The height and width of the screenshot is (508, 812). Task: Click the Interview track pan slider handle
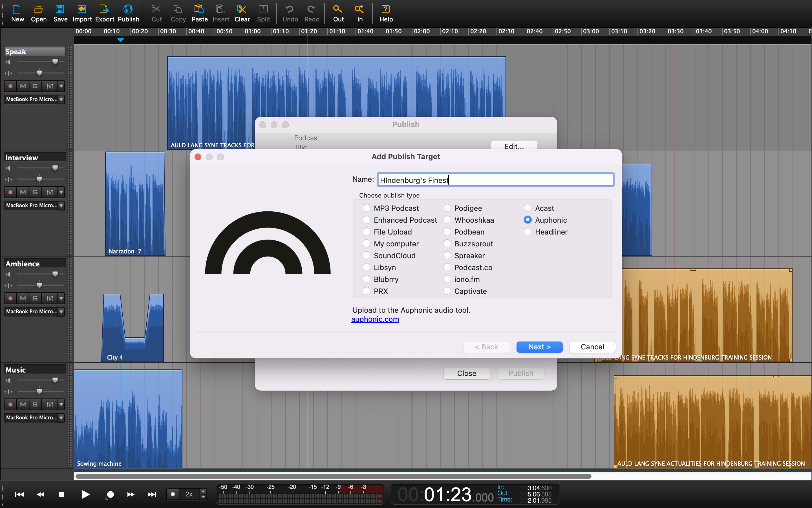click(x=39, y=179)
